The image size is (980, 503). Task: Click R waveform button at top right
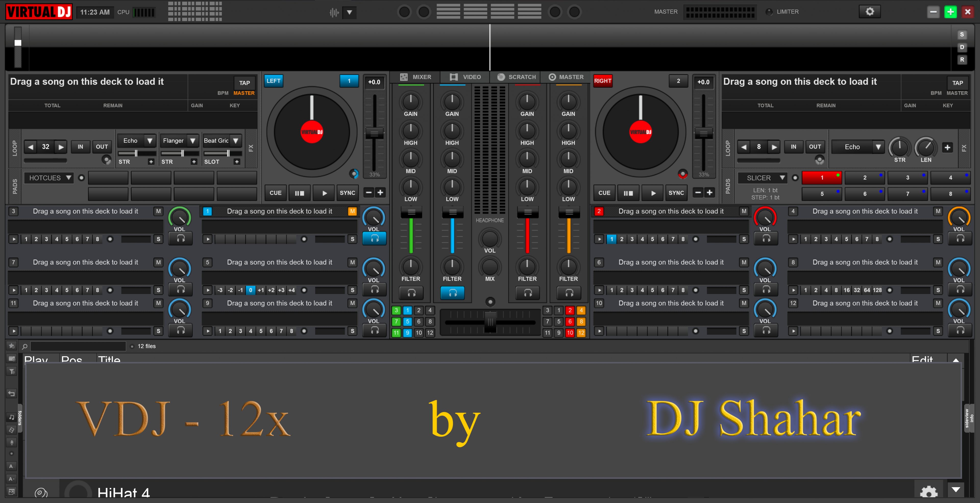click(962, 60)
